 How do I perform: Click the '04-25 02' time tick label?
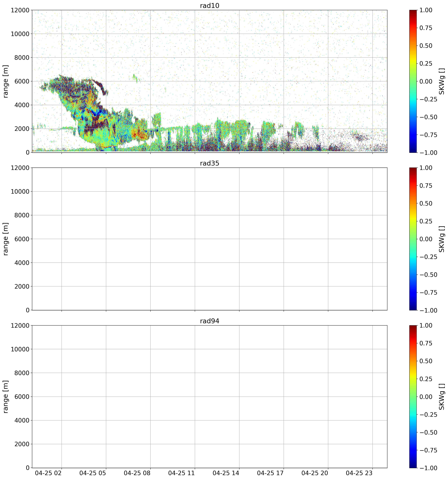tap(48, 473)
